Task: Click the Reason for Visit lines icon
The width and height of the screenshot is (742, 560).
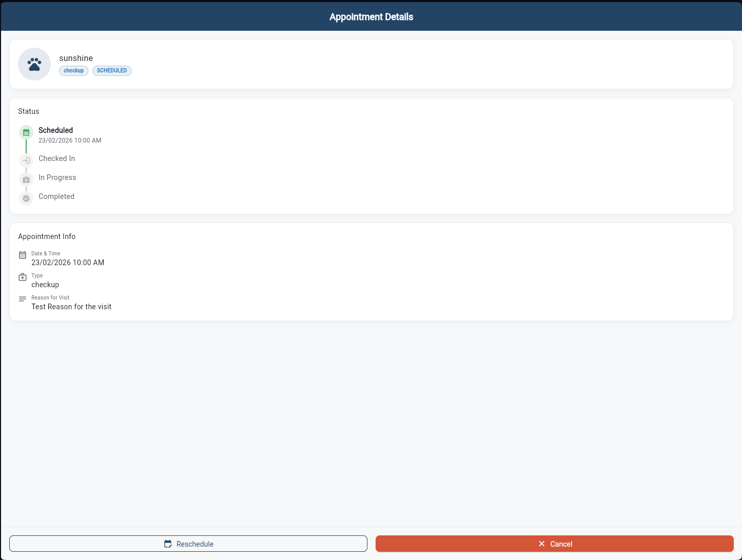Action: [23, 298]
